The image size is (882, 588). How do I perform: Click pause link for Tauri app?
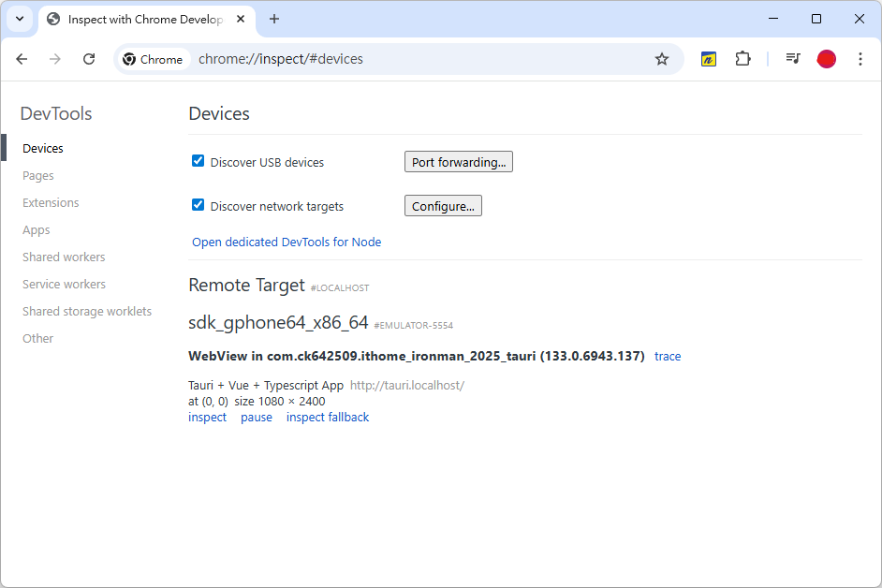tap(257, 417)
